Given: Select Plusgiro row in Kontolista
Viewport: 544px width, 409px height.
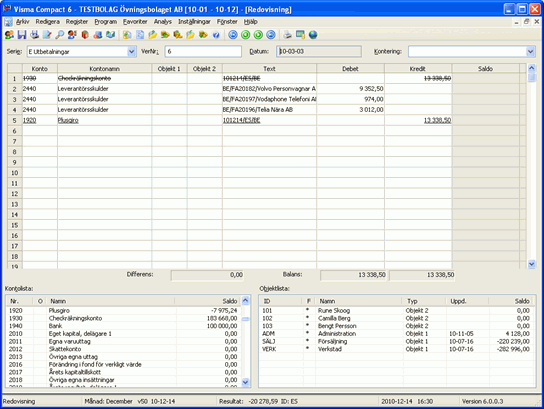Looking at the screenshot, I should click(x=124, y=310).
